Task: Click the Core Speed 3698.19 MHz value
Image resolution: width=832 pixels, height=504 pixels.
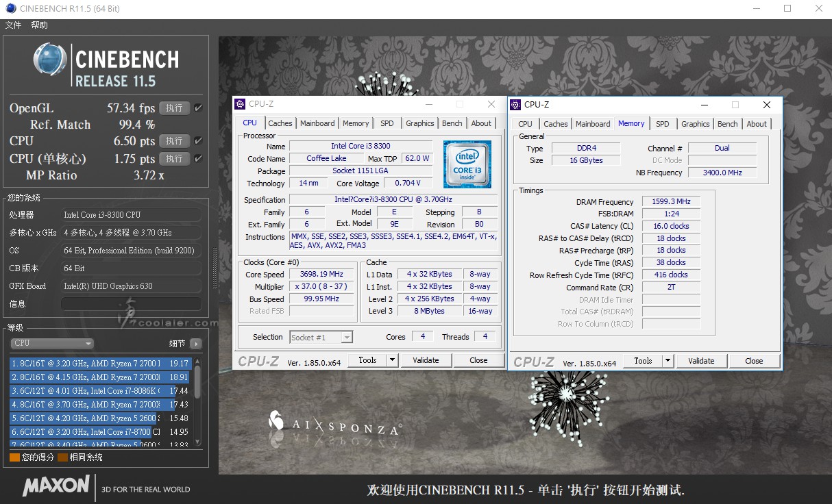Action: (321, 274)
